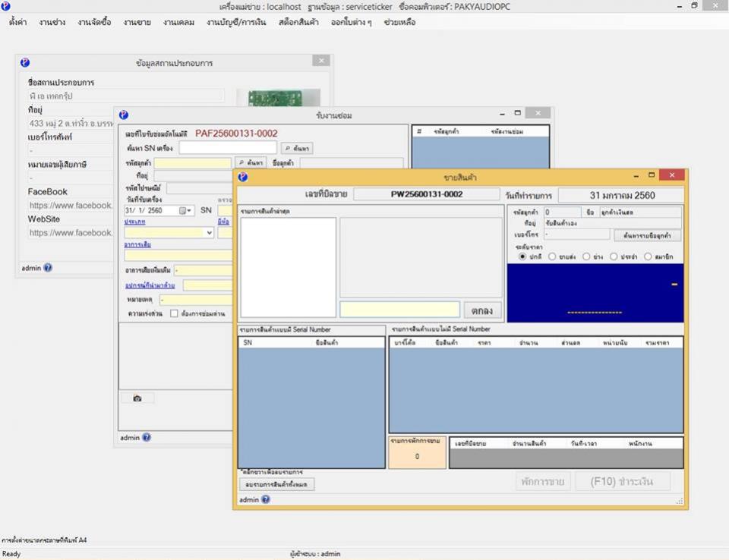Image resolution: width=729 pixels, height=560 pixels.
Task: Click the app logo icon in ขายสินค้า title bar
Action: (x=243, y=176)
